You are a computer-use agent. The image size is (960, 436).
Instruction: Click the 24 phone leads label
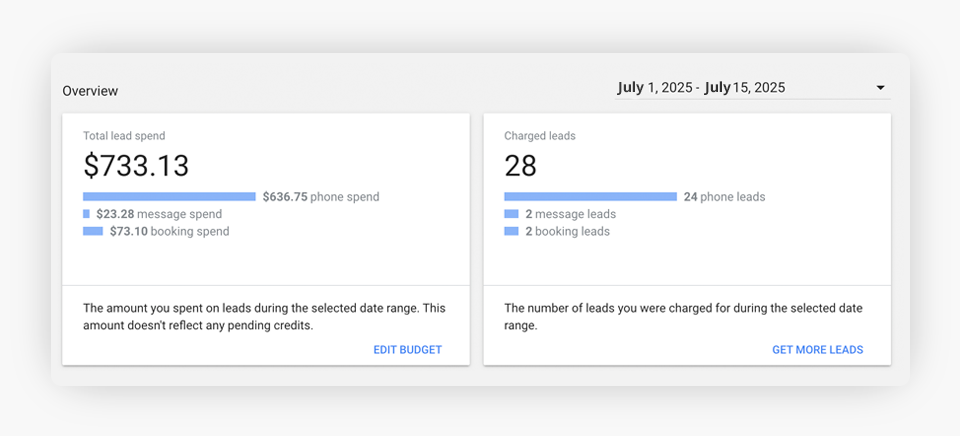[724, 197]
